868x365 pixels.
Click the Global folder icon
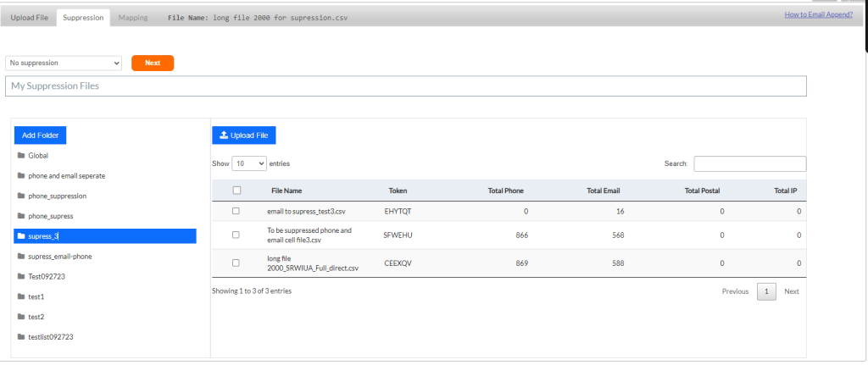point(20,156)
